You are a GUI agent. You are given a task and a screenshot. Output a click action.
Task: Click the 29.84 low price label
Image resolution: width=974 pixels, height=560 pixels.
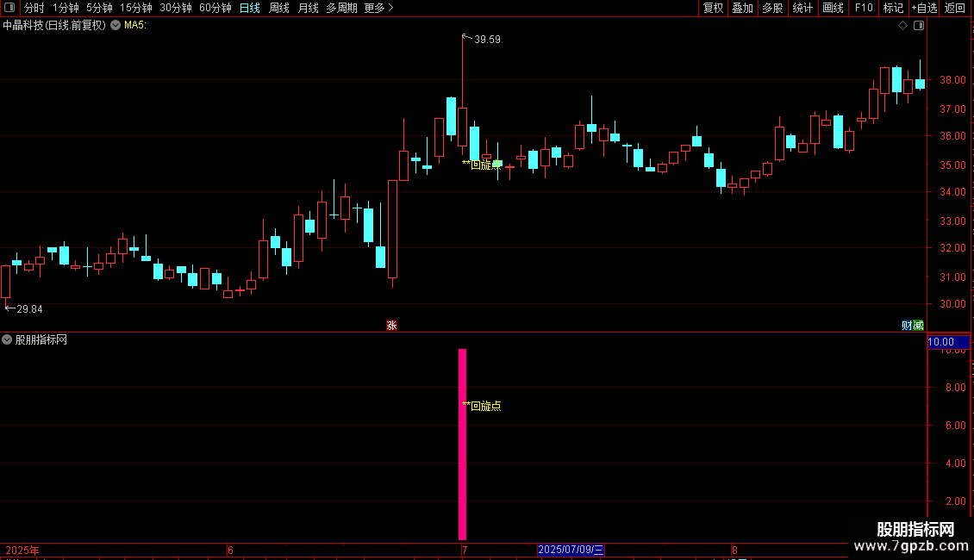tap(30, 308)
